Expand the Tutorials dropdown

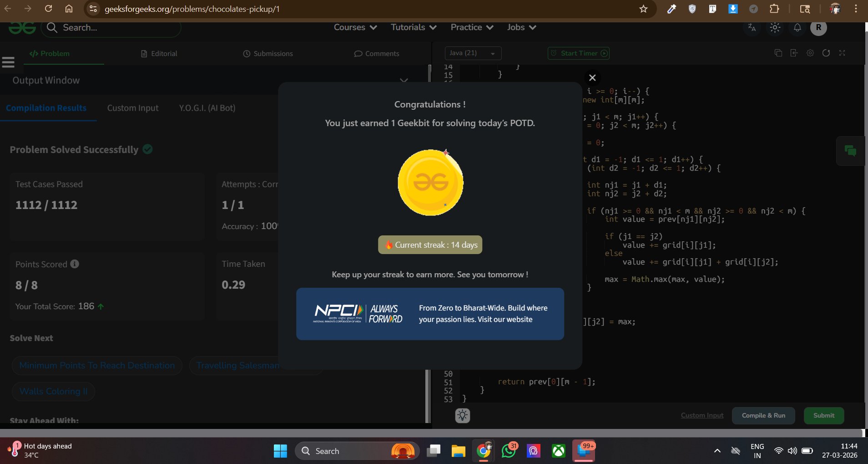coord(414,27)
